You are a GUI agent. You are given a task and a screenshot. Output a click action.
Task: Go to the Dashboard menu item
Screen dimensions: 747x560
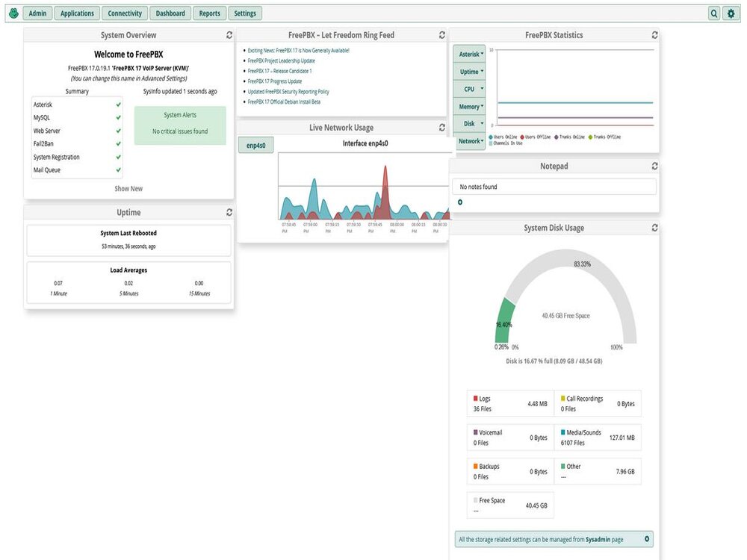click(170, 13)
